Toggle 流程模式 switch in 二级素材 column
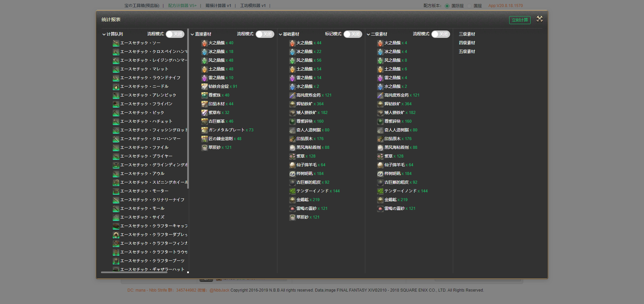Viewport: 644px width, 304px height. coord(440,34)
